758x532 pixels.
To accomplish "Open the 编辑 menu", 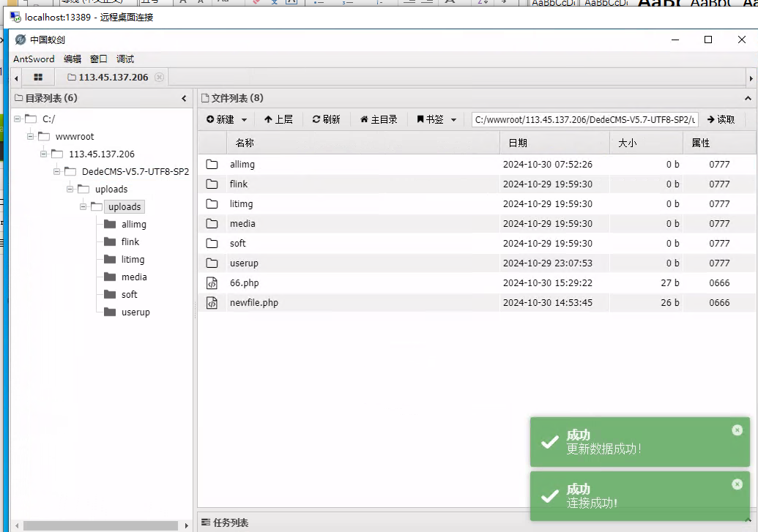I will click(73, 59).
